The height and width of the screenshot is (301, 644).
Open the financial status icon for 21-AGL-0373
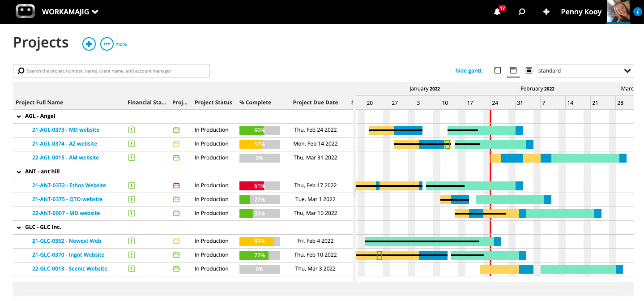tap(132, 130)
